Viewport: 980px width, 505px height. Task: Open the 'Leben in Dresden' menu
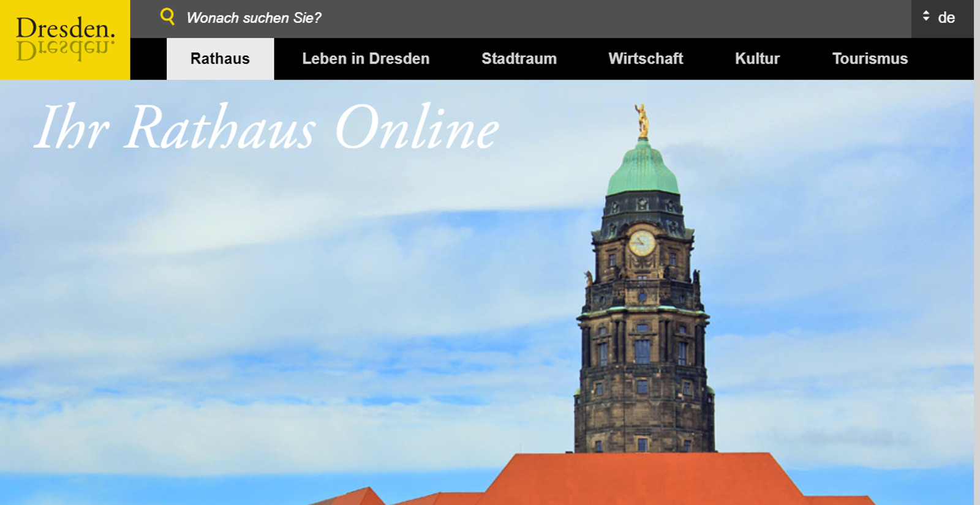pyautogui.click(x=366, y=59)
